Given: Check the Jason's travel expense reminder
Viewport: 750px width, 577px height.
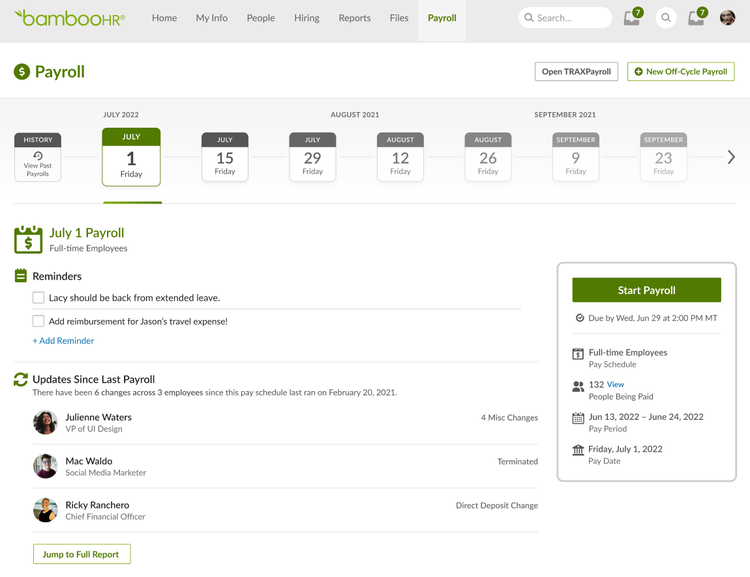Looking at the screenshot, I should point(38,321).
